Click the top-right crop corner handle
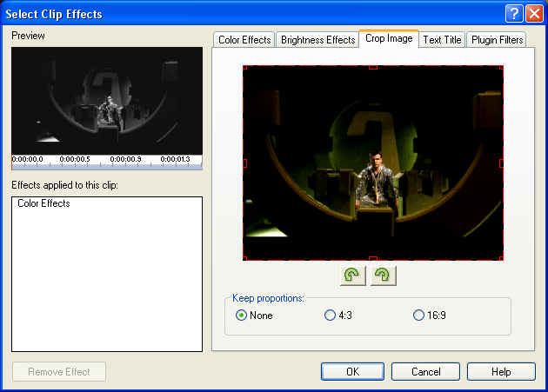 (502, 67)
